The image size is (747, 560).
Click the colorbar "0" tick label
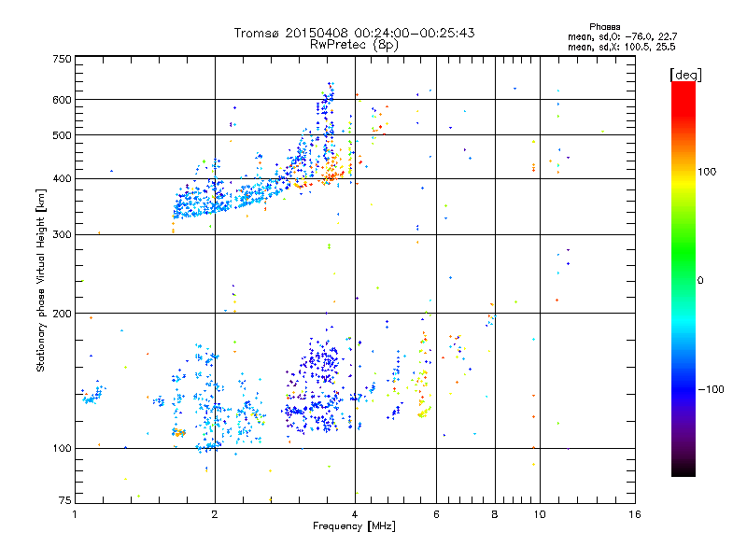(700, 281)
